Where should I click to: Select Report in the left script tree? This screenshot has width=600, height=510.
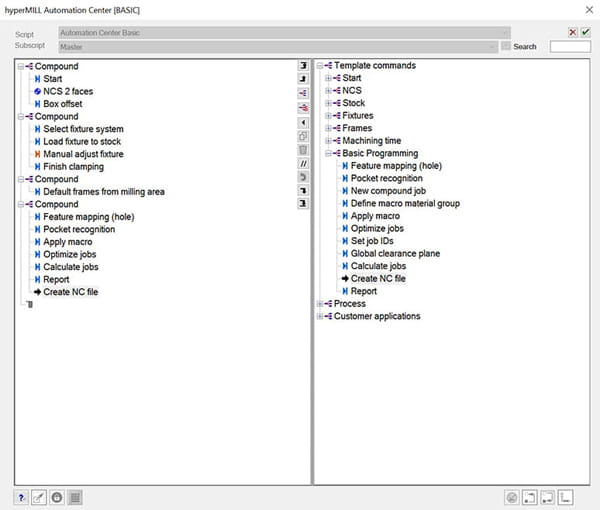tap(56, 280)
